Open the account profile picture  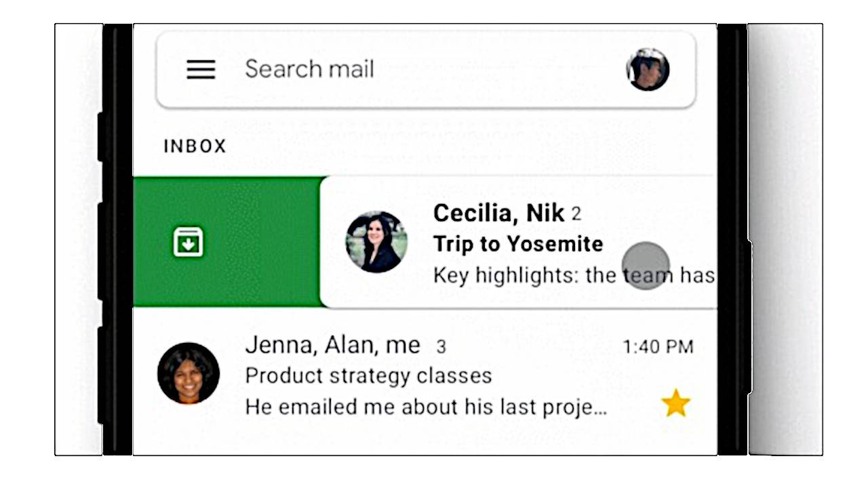648,69
